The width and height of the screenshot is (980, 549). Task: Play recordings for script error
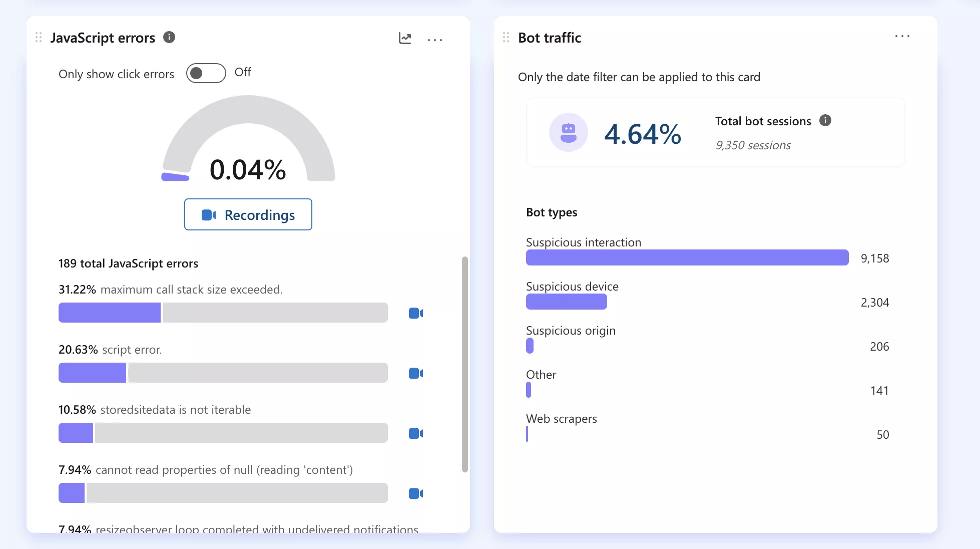coord(416,373)
